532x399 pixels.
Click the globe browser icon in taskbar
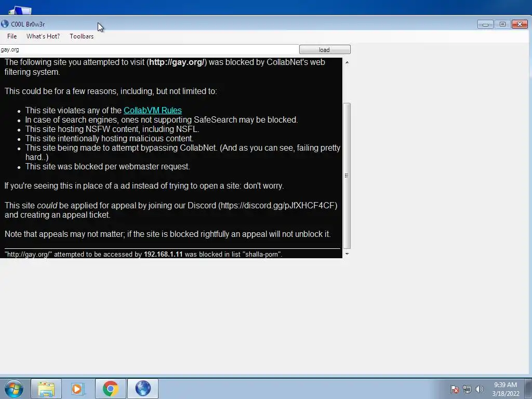point(143,389)
